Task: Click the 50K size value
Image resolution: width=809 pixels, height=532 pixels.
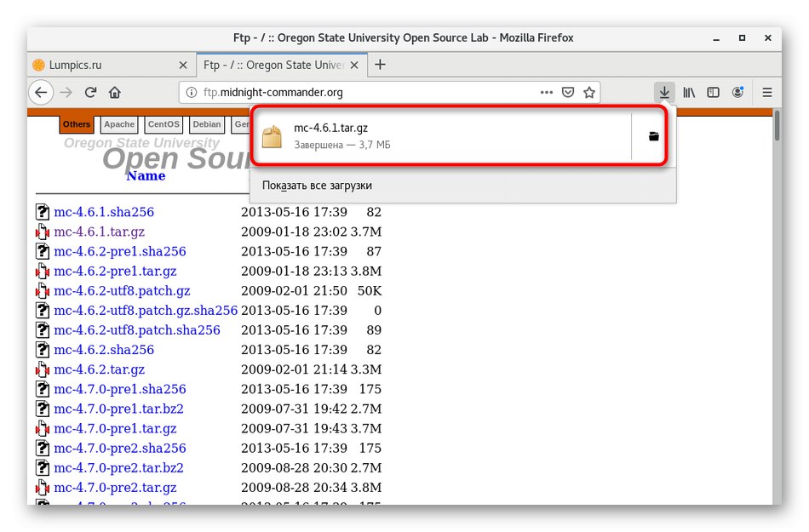Action: 370,291
